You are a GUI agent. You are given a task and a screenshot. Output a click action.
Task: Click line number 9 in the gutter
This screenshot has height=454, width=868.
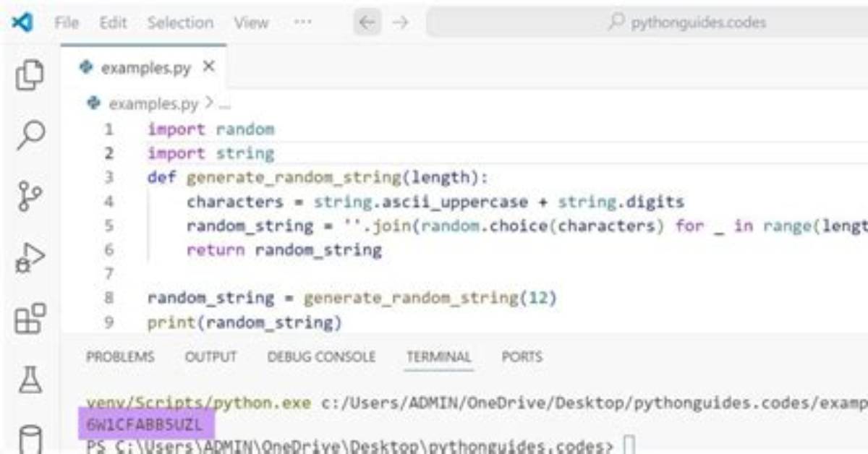tap(109, 322)
